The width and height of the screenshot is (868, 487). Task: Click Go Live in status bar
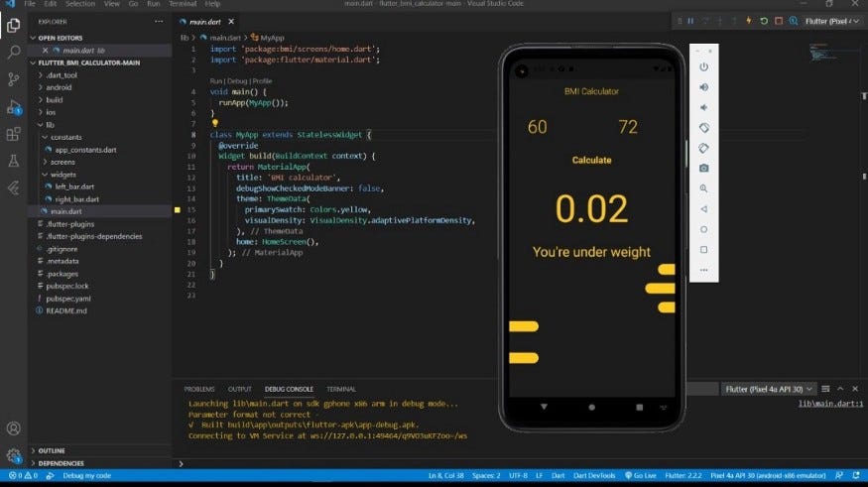(641, 475)
